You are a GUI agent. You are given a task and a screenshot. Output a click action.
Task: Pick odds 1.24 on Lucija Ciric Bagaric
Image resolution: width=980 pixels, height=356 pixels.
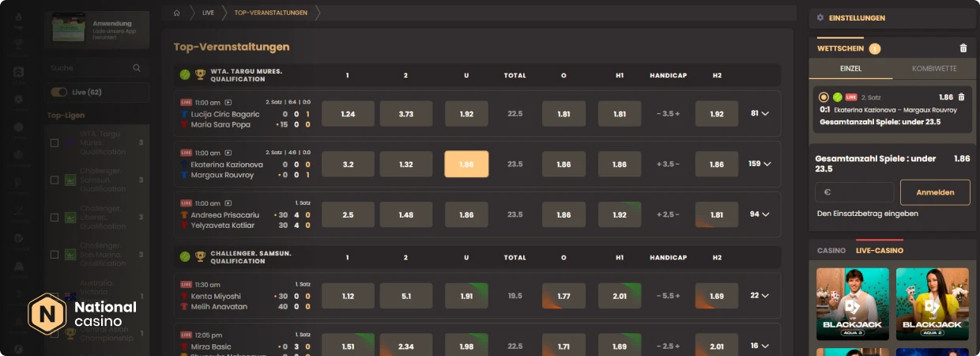click(x=348, y=114)
